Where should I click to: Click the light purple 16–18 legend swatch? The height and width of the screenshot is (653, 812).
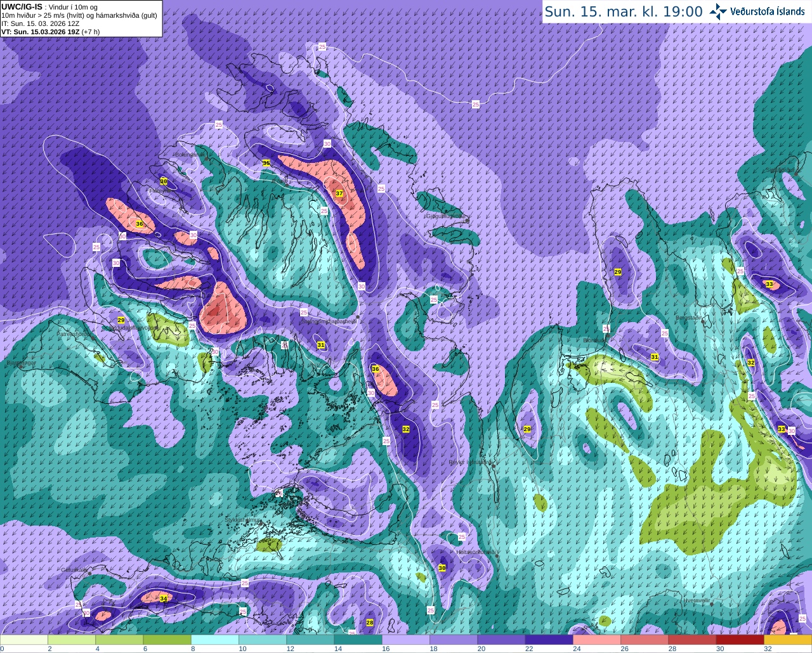point(405,640)
